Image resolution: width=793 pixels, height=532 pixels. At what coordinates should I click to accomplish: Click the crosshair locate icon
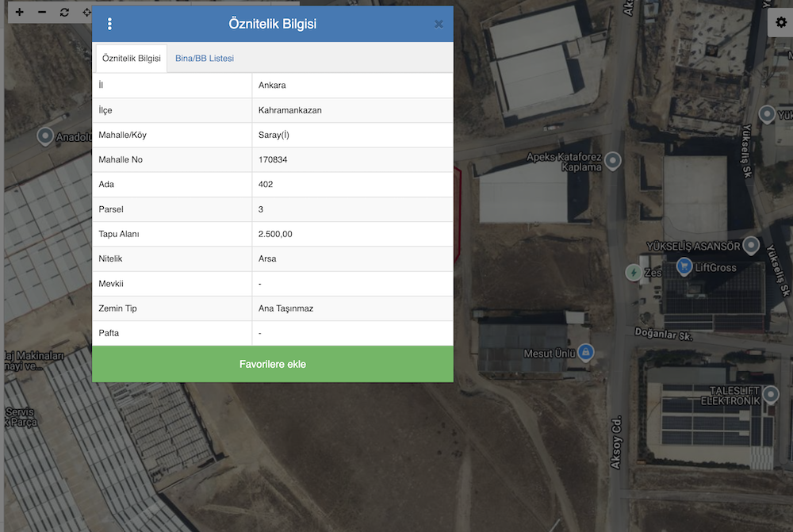pyautogui.click(x=87, y=12)
